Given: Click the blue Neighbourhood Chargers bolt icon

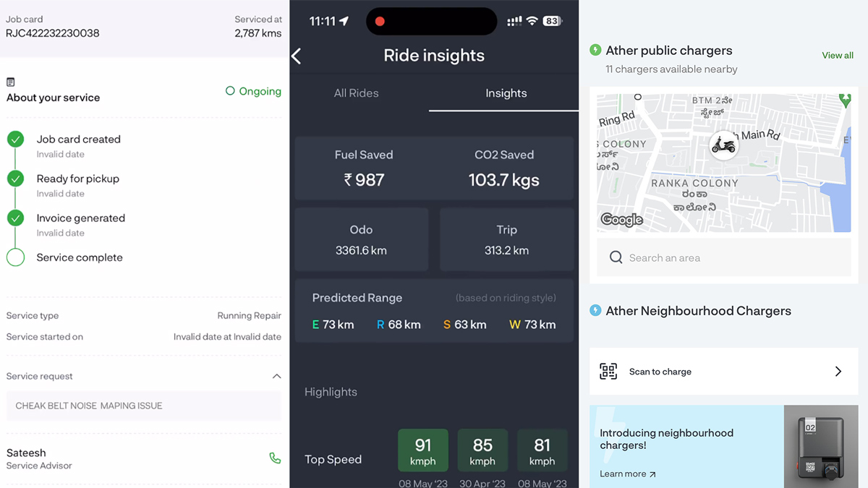Looking at the screenshot, I should [595, 311].
